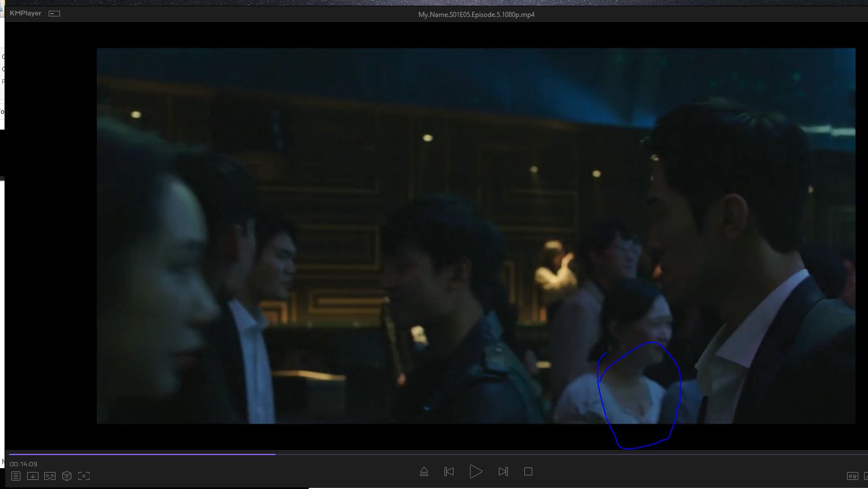Open the playlist panel icon
Screen dimensions: 868x489
(16, 476)
